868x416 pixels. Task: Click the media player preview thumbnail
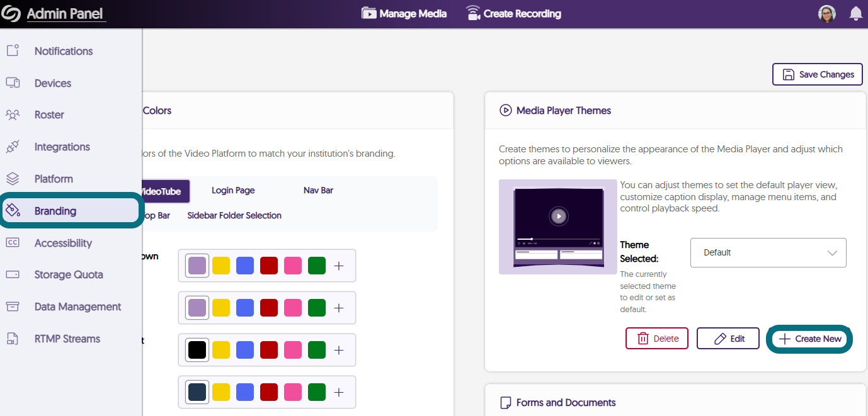tap(558, 227)
